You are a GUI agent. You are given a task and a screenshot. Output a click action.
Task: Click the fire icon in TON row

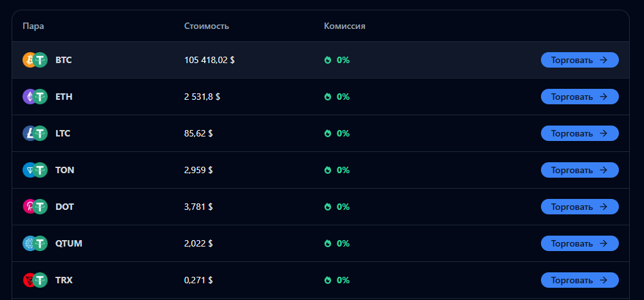coord(327,171)
